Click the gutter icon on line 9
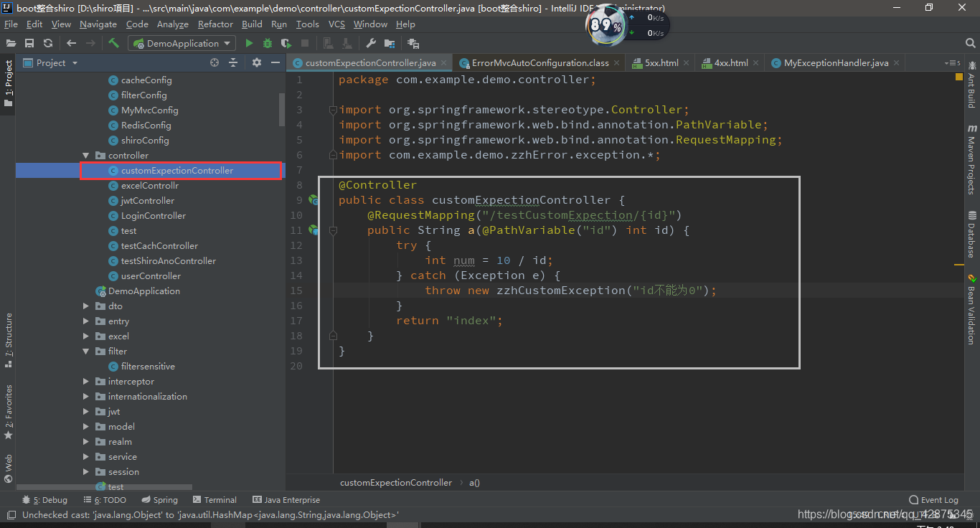Image resolution: width=980 pixels, height=528 pixels. (314, 200)
